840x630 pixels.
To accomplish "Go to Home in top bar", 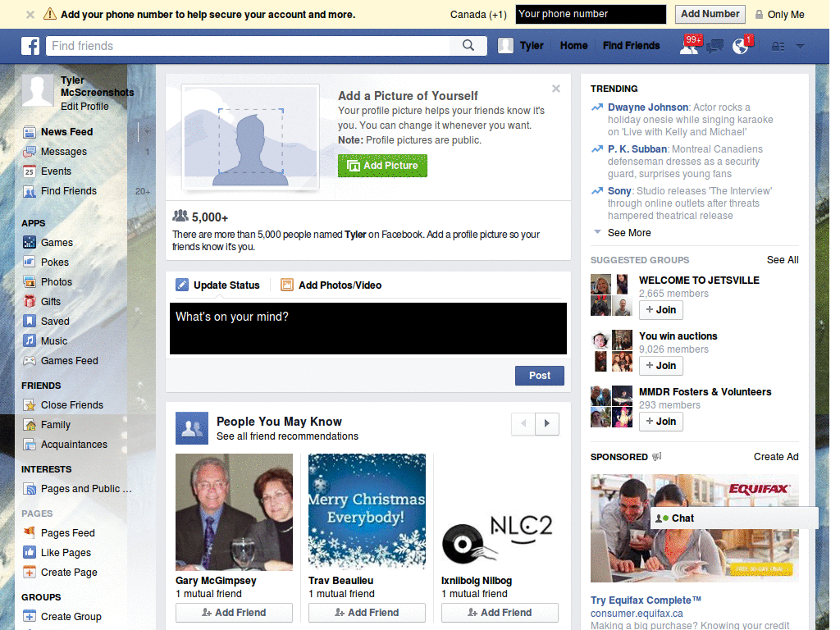I will click(x=573, y=46).
